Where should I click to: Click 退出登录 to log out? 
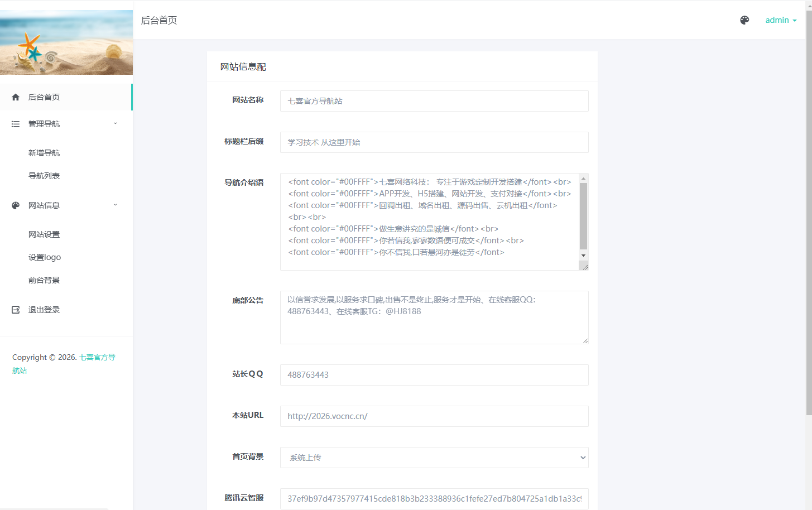[44, 309]
